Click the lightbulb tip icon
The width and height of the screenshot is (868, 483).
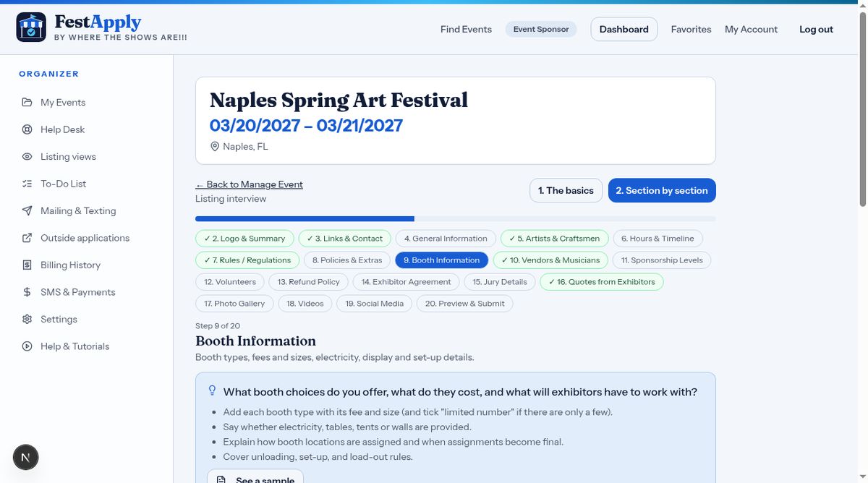[212, 390]
